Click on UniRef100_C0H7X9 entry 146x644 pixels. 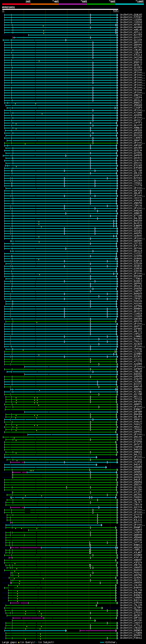point(131,60)
